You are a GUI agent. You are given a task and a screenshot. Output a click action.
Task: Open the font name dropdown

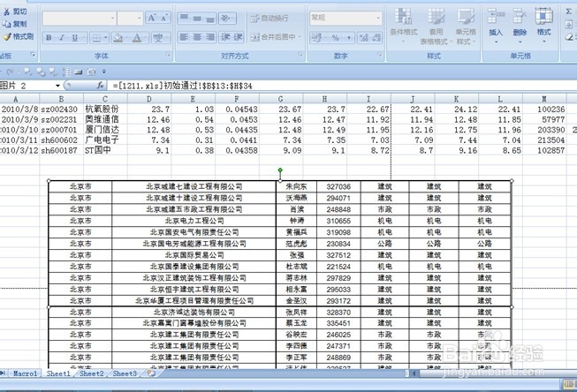112,18
